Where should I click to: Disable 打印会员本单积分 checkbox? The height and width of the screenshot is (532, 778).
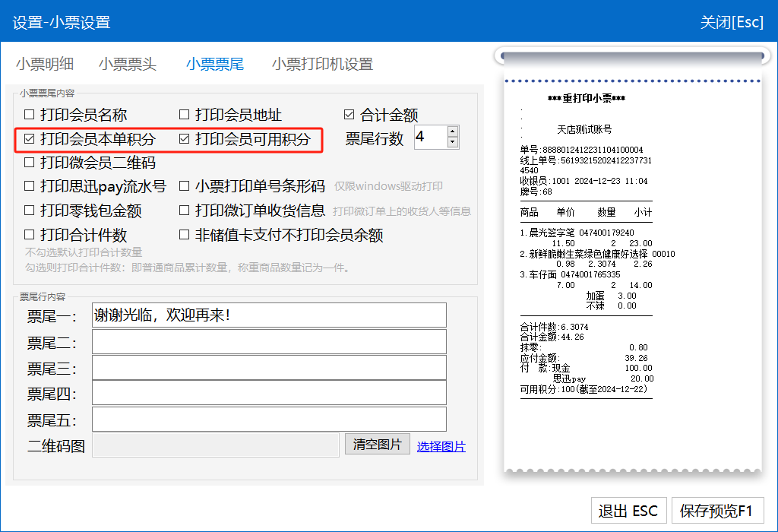click(x=30, y=139)
